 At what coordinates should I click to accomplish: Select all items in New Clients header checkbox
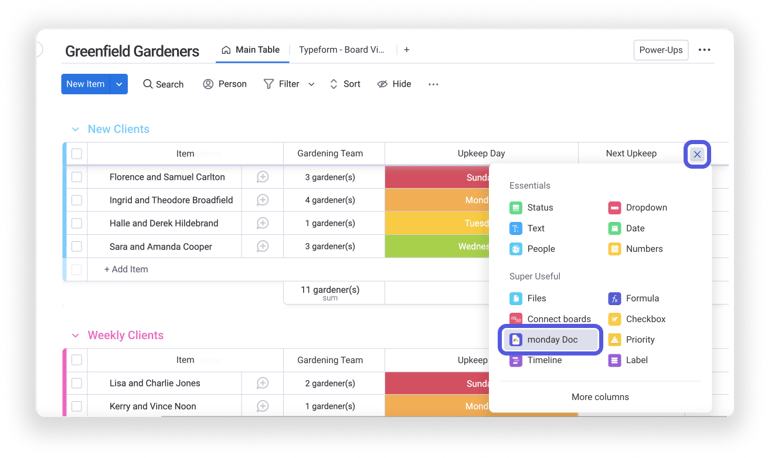(x=77, y=154)
